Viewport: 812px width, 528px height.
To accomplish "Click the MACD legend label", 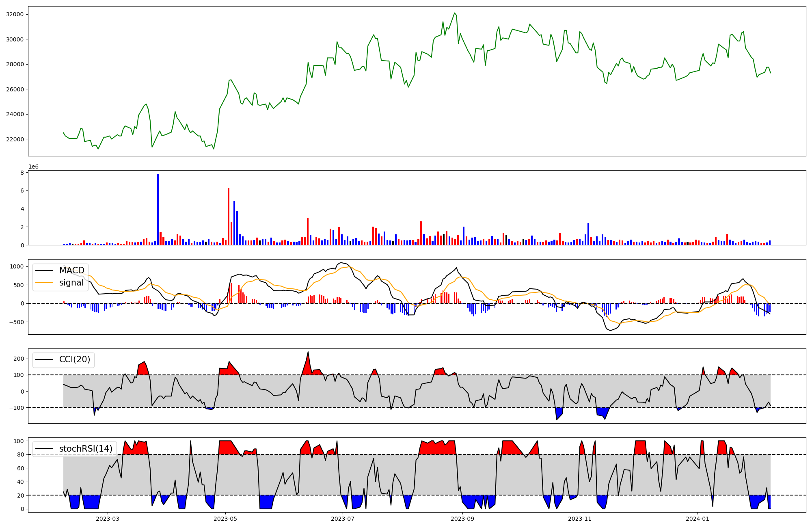I will [72, 270].
